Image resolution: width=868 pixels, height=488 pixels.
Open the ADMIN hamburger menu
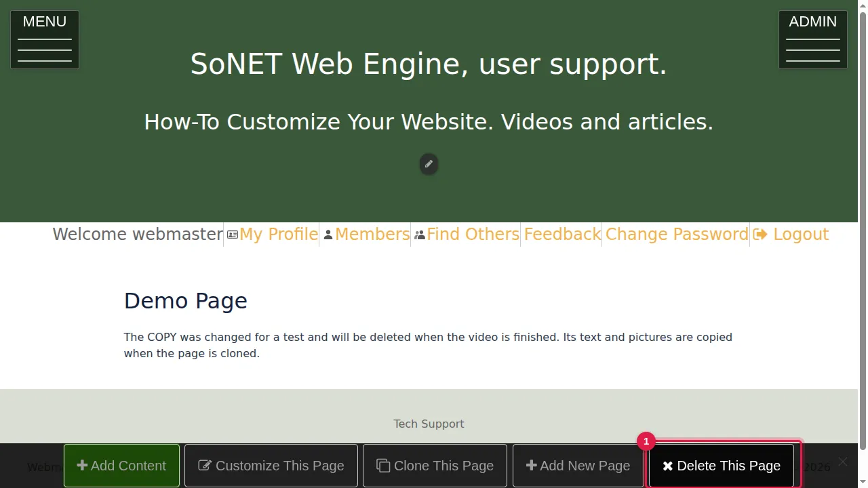click(812, 39)
